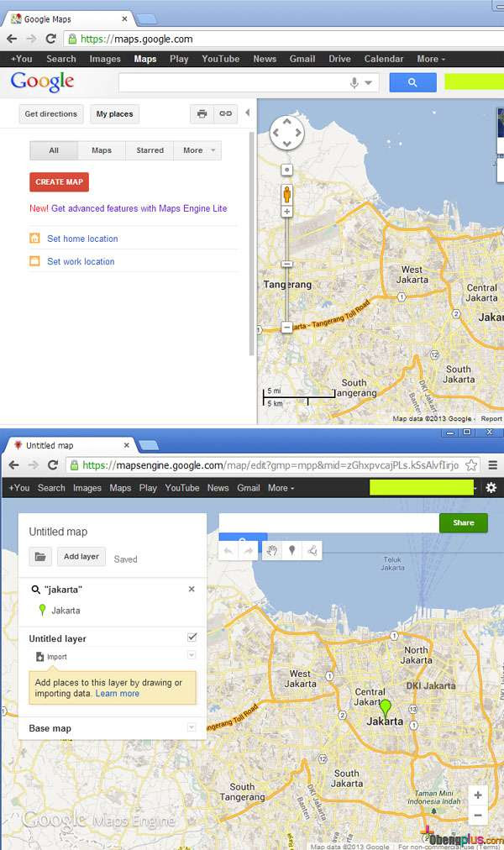Click the Get directions button

(x=51, y=114)
